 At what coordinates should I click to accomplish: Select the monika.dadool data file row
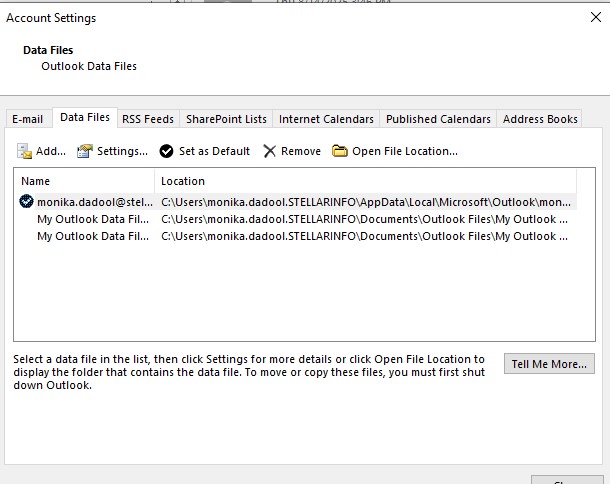(95, 201)
